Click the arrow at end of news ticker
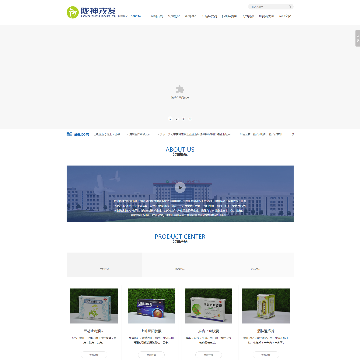This screenshot has width=360, height=360. [x=293, y=134]
